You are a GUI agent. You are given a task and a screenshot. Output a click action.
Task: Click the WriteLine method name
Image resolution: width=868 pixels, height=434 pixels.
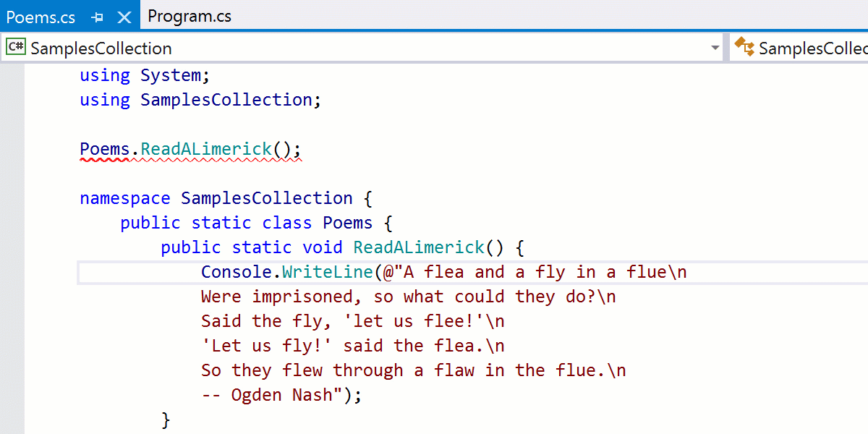328,272
